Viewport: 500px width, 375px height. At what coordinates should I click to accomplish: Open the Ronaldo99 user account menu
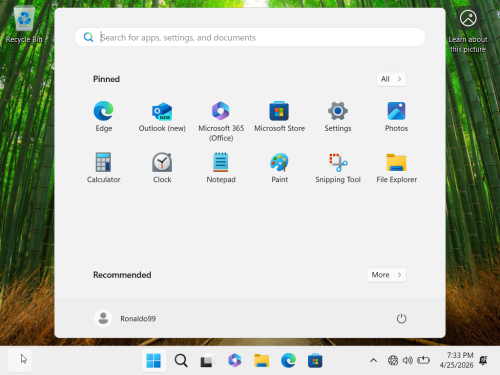coord(125,318)
